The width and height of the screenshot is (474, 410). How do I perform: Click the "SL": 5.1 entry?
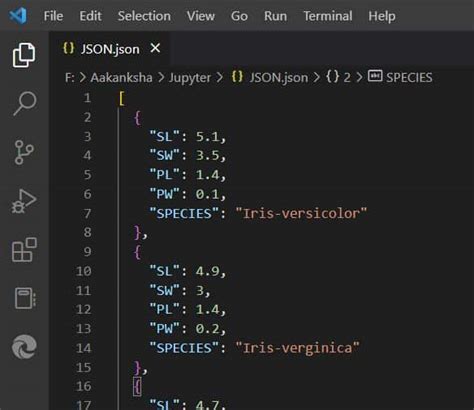(188, 137)
